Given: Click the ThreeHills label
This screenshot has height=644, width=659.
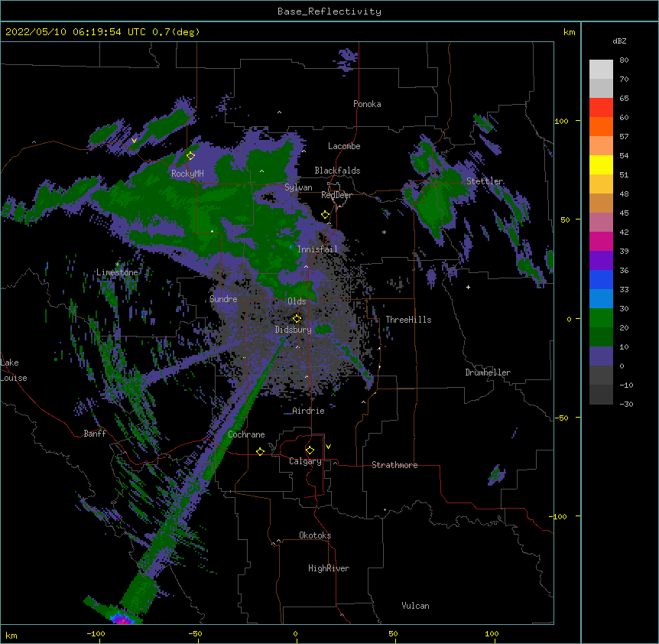Looking at the screenshot, I should 408,320.
